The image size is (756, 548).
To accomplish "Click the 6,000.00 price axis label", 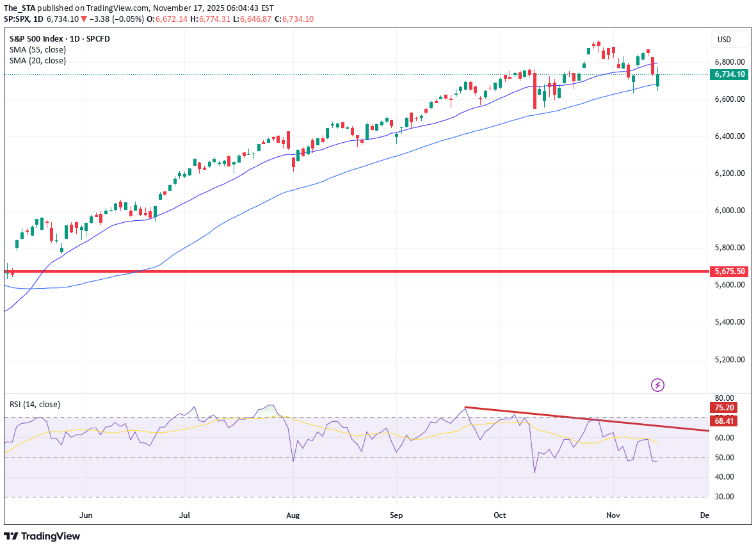I will pos(728,211).
